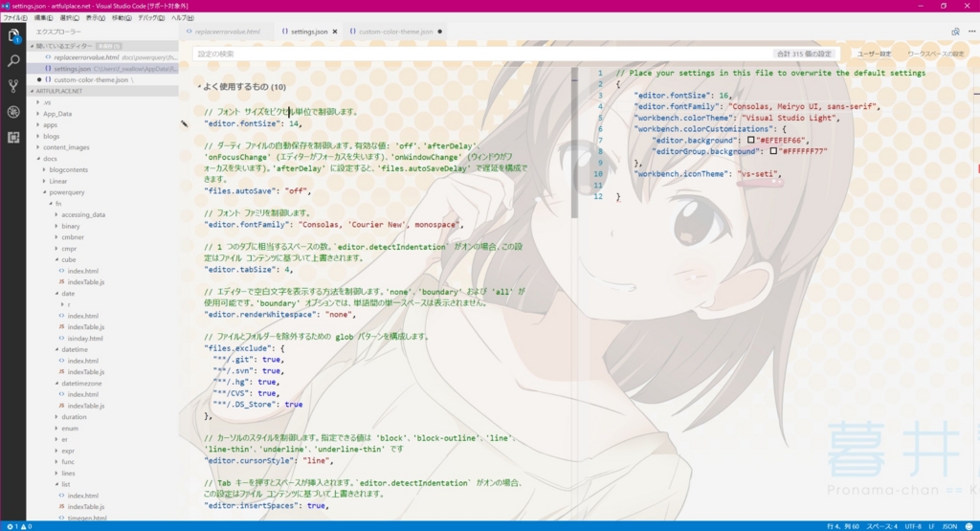980x531 pixels.
Task: Select replaceerrorvalue.html in open editors list
Action: point(102,57)
